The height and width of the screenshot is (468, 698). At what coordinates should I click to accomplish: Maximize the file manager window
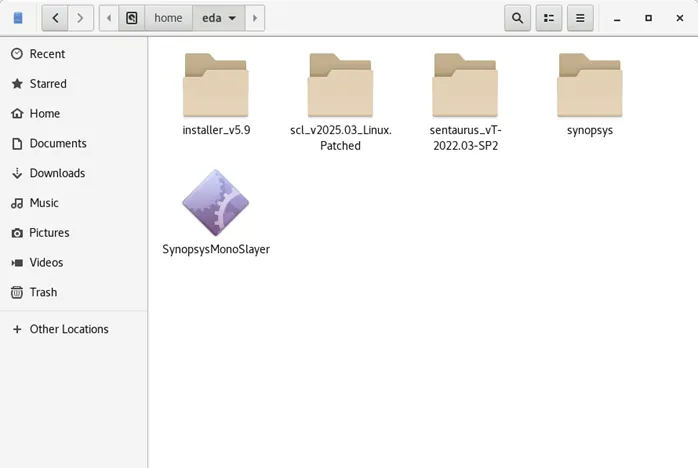pos(648,18)
